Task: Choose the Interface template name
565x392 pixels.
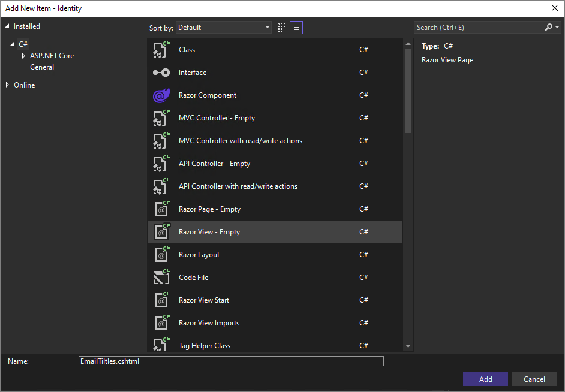Action: pos(193,73)
